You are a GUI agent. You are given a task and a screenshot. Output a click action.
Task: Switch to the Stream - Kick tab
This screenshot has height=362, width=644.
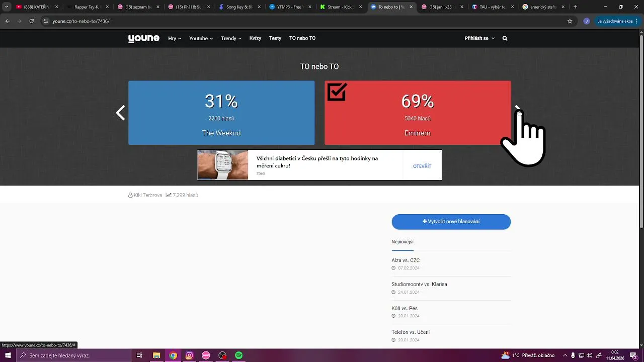(x=340, y=7)
